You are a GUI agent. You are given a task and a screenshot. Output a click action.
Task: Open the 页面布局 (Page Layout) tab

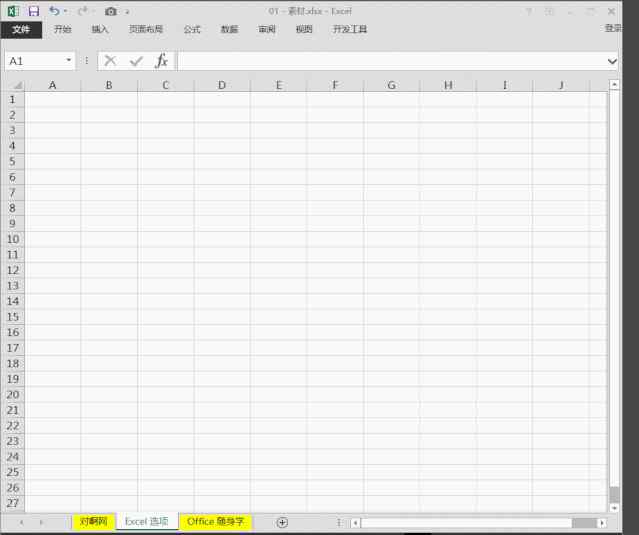click(x=146, y=29)
